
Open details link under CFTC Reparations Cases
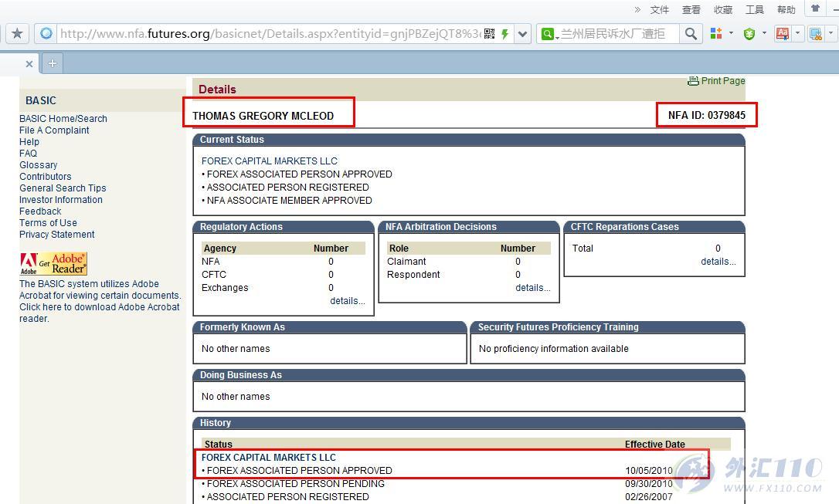pyautogui.click(x=718, y=262)
